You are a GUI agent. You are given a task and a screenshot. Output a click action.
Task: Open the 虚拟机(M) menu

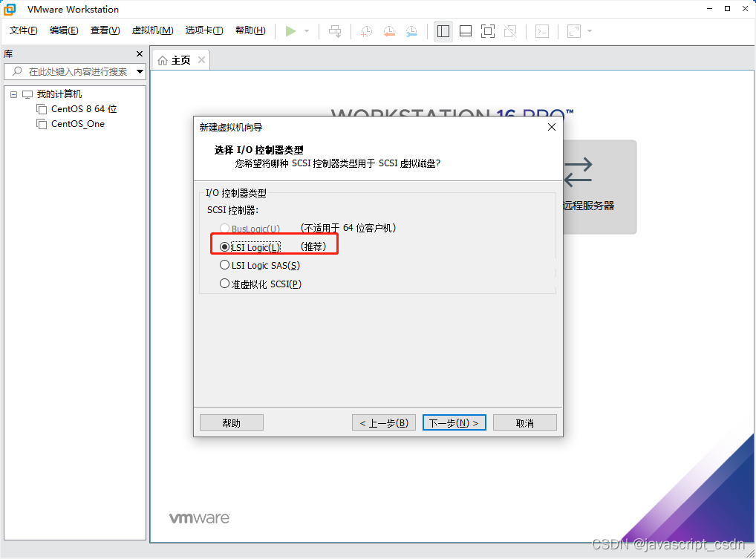click(x=152, y=30)
